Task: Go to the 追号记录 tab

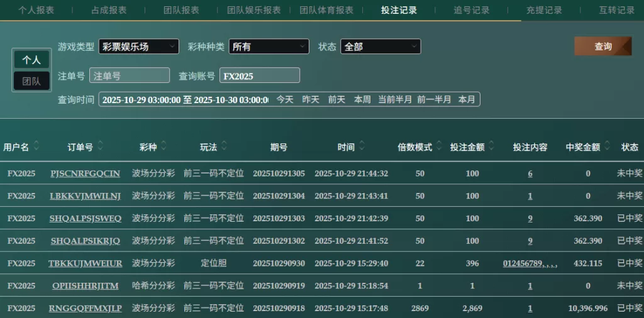Action: (x=471, y=10)
